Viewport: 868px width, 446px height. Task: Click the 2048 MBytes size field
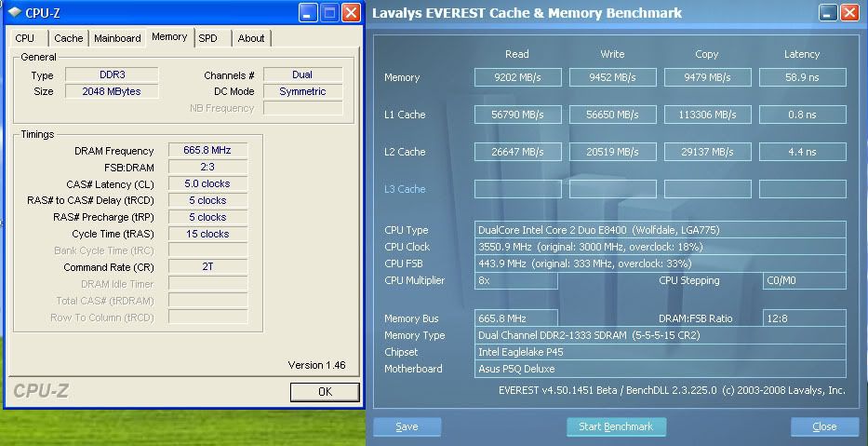tap(112, 91)
